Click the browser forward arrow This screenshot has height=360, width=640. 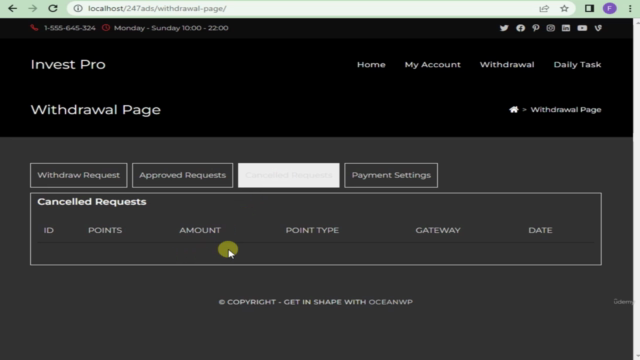33,9
